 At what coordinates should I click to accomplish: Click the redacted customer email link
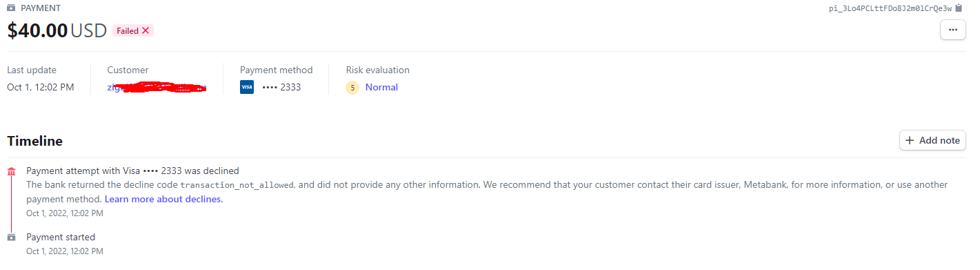tap(157, 88)
